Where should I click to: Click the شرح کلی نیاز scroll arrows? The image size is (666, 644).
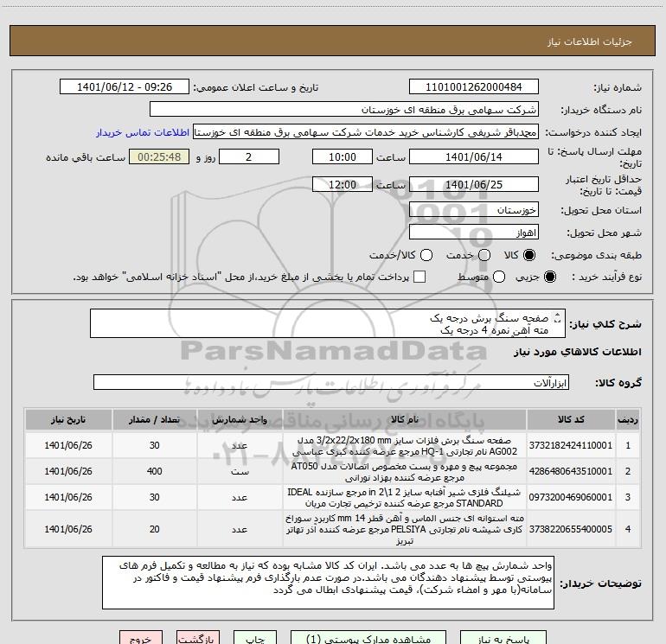(558, 317)
